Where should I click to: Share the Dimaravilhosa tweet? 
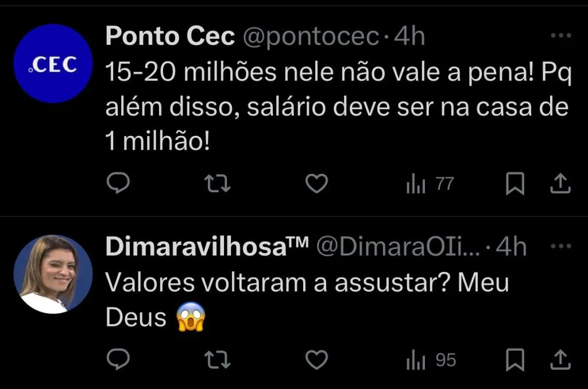[x=560, y=360]
